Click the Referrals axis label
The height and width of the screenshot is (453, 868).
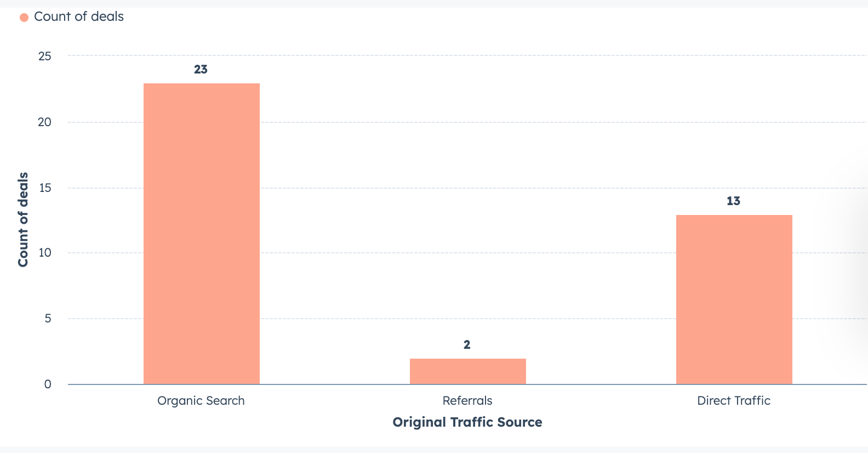[x=467, y=401]
